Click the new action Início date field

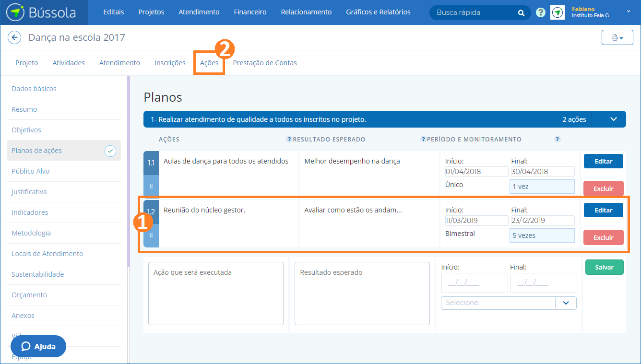[x=475, y=283]
